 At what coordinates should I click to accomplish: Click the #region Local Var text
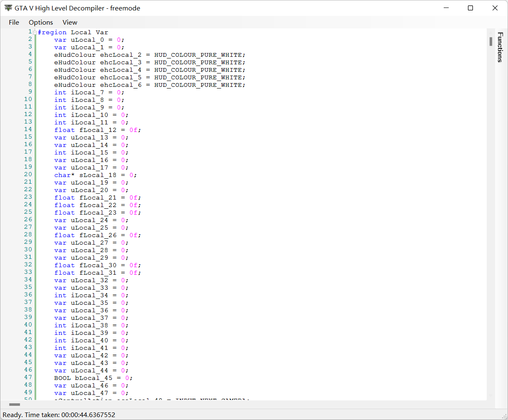click(x=73, y=33)
